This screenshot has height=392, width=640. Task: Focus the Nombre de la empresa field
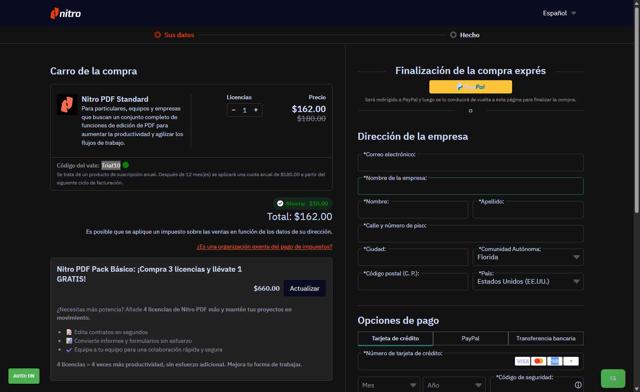coord(470,186)
